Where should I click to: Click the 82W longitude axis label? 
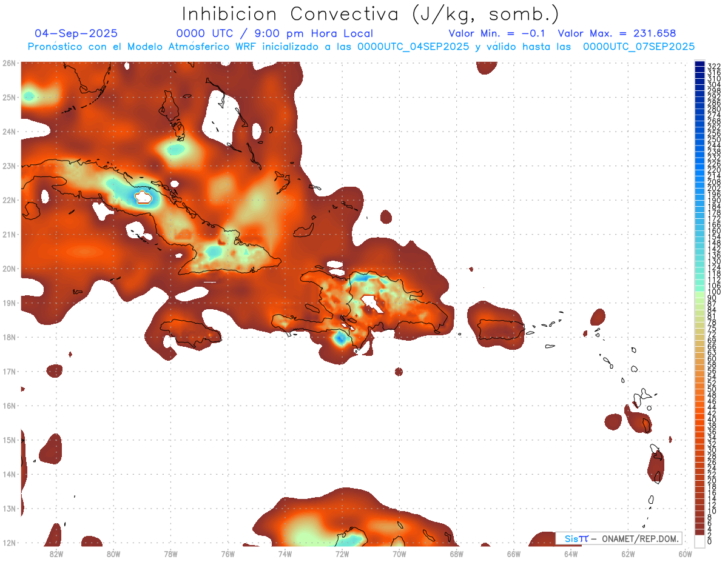click(x=56, y=553)
